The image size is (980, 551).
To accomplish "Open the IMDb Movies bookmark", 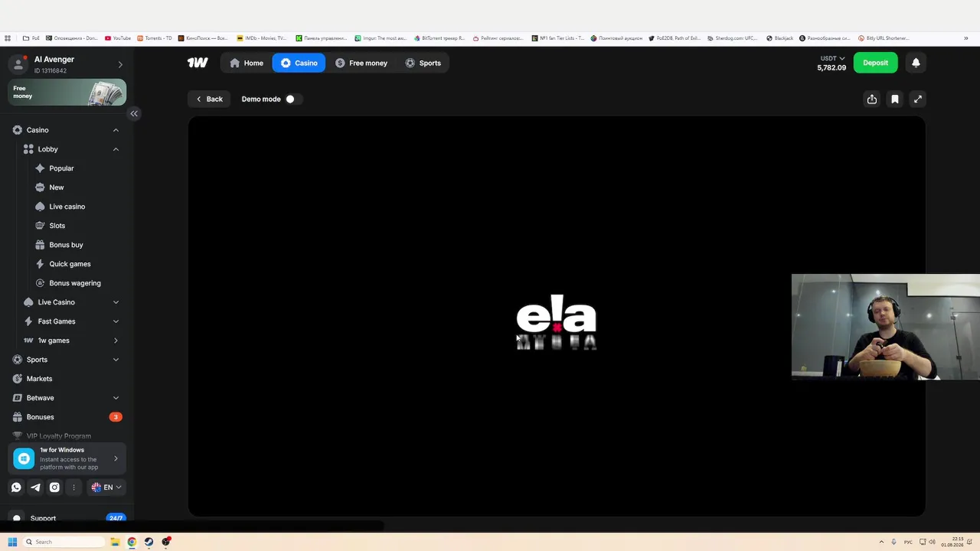I will click(262, 38).
